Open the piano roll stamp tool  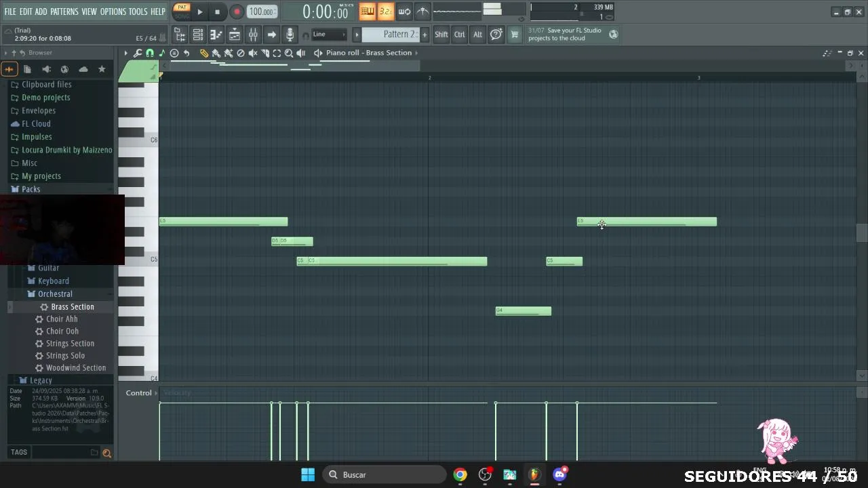174,53
